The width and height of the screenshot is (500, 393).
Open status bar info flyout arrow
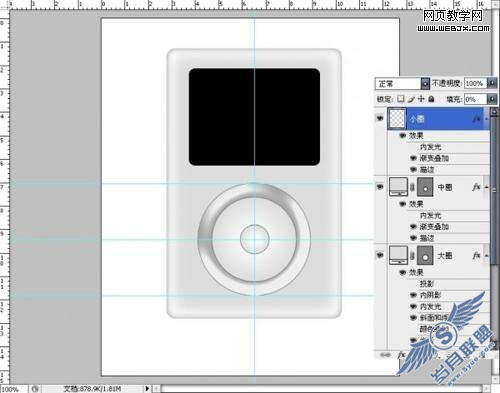pos(147,388)
